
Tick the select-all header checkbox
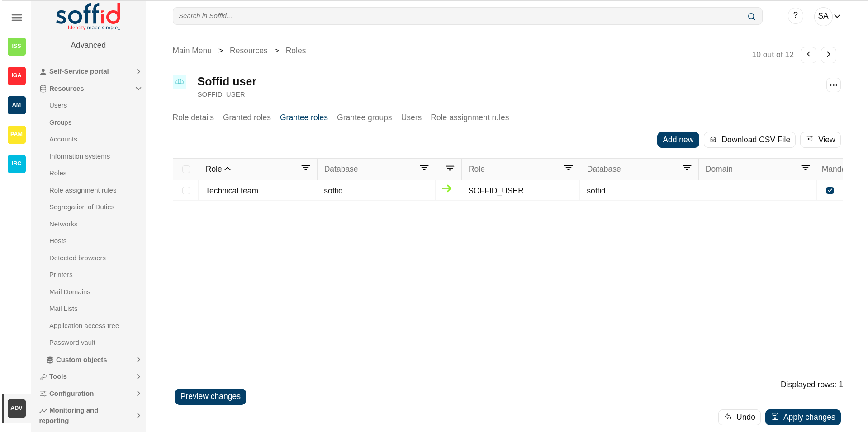pos(186,169)
